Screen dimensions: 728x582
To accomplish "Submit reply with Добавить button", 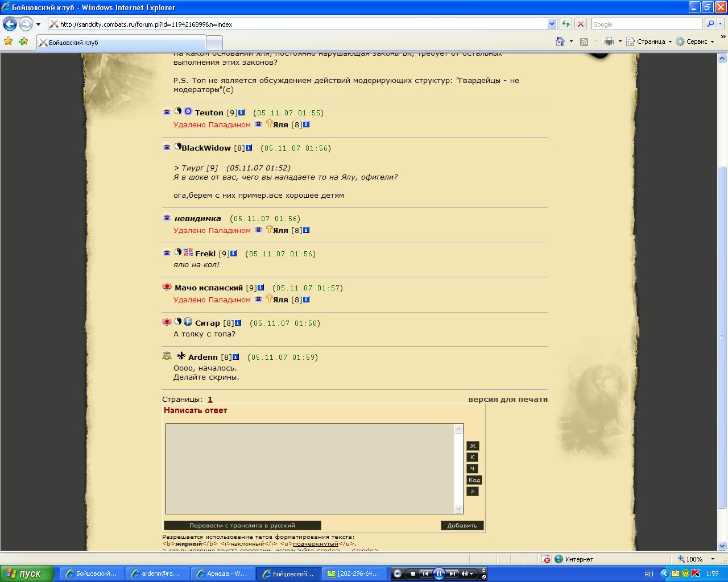I will [x=462, y=526].
